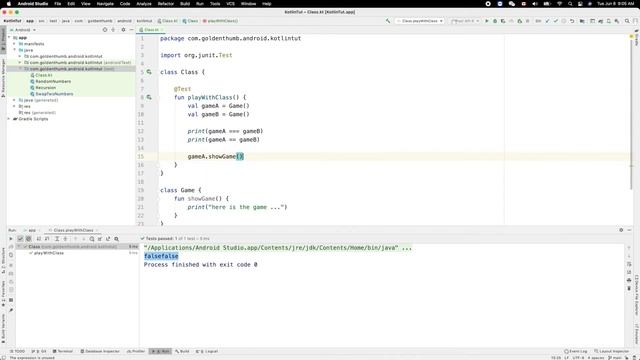
Task: Open the Build tool window
Action: pos(182,351)
